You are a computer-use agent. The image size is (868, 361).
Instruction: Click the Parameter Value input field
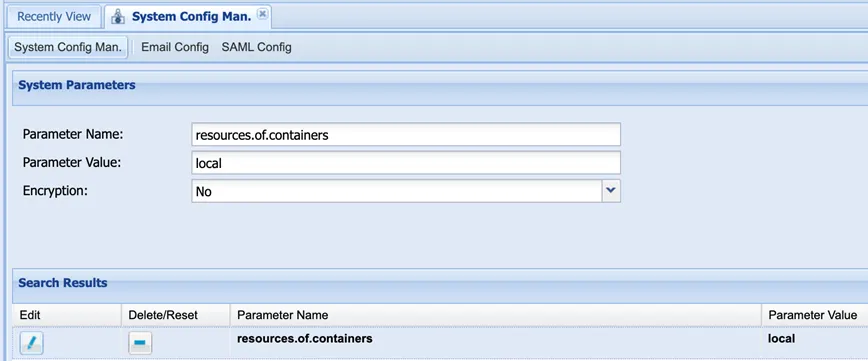[x=406, y=163]
